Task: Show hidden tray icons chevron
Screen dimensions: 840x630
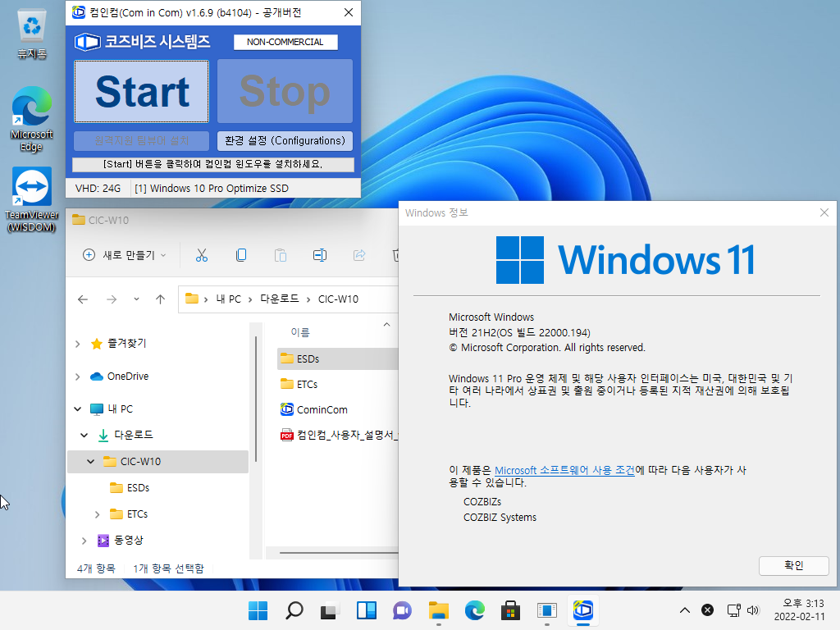Action: click(x=685, y=610)
